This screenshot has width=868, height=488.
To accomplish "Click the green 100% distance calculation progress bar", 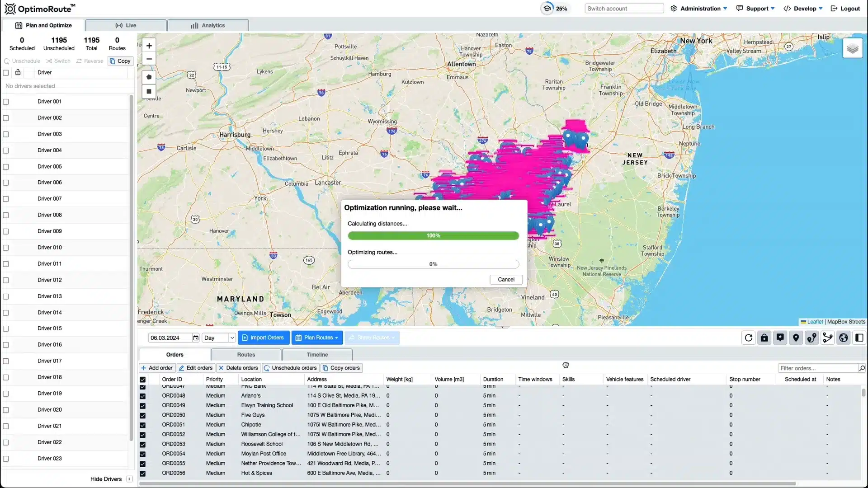I will 433,235.
